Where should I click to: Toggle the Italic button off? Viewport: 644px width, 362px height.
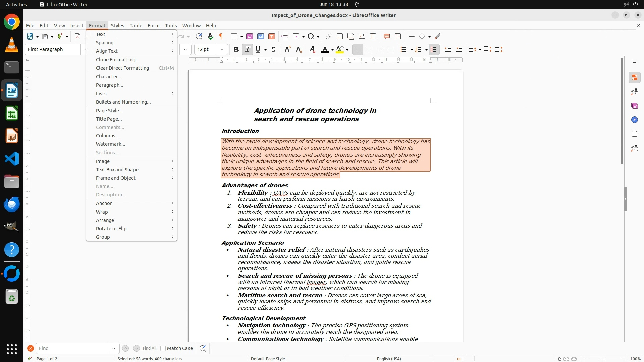coord(247,49)
